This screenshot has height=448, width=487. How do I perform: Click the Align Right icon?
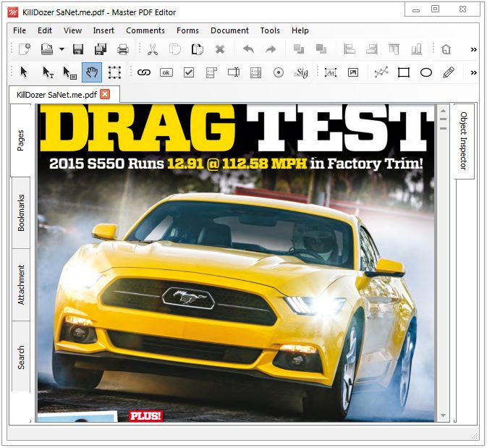(x=372, y=49)
